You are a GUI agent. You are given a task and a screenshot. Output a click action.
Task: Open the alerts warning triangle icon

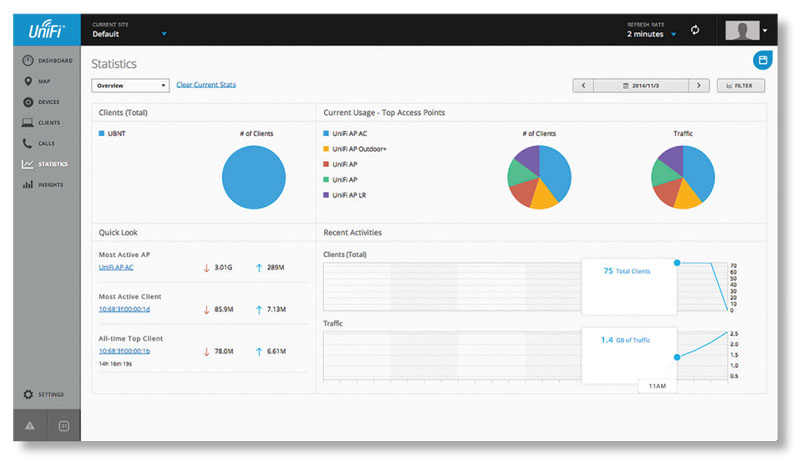(30, 426)
